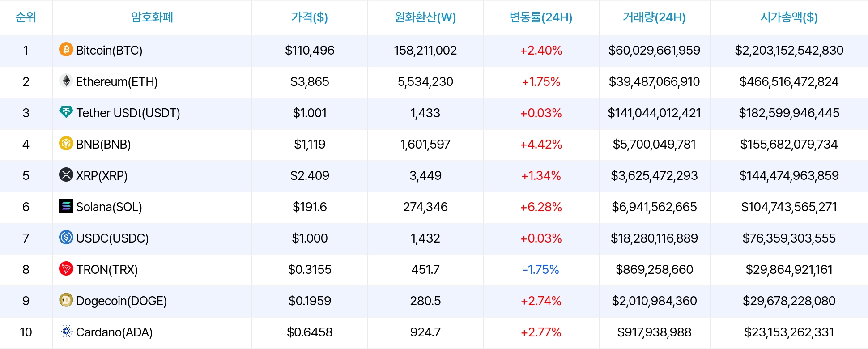The image size is (868, 349).
Task: Click the Bitcoin orange coin icon
Action: tap(66, 49)
